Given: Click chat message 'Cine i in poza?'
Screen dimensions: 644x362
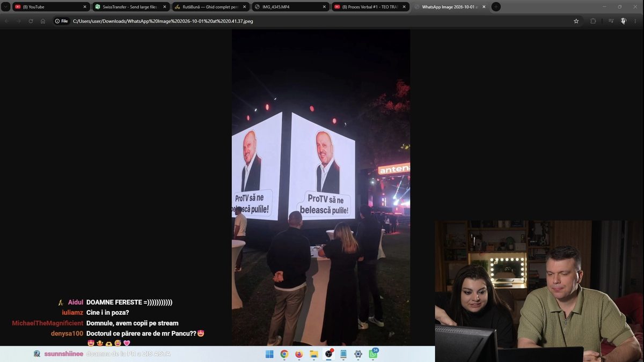Looking at the screenshot, I should pyautogui.click(x=108, y=313).
